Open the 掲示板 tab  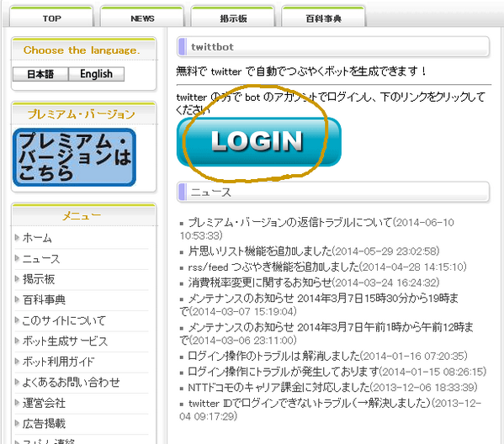233,17
